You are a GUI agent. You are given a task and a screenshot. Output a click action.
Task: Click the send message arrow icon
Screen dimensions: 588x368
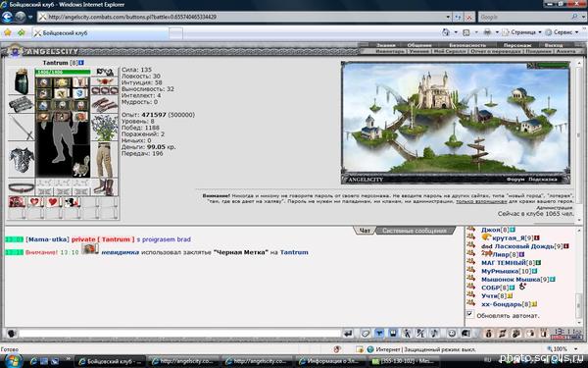point(348,333)
